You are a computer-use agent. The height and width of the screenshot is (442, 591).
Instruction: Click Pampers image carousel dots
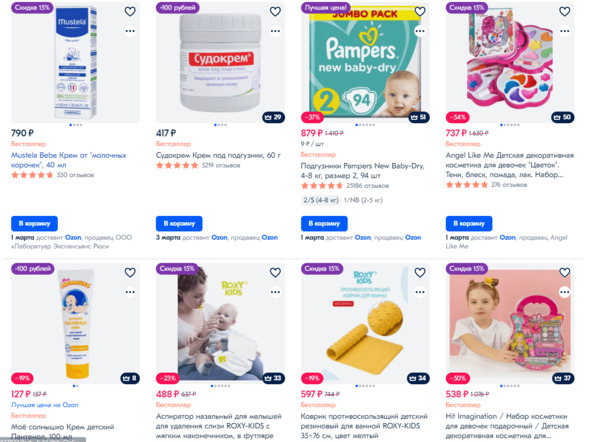[365, 125]
